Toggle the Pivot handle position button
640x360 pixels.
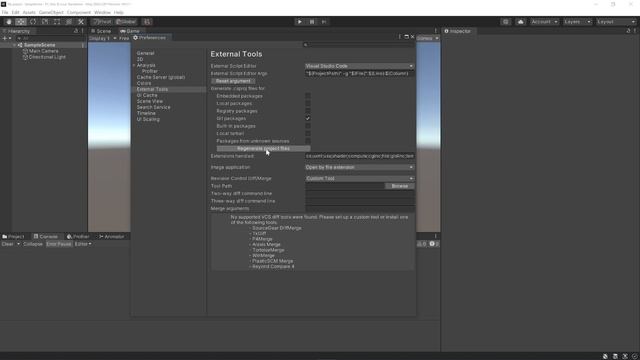coord(102,22)
